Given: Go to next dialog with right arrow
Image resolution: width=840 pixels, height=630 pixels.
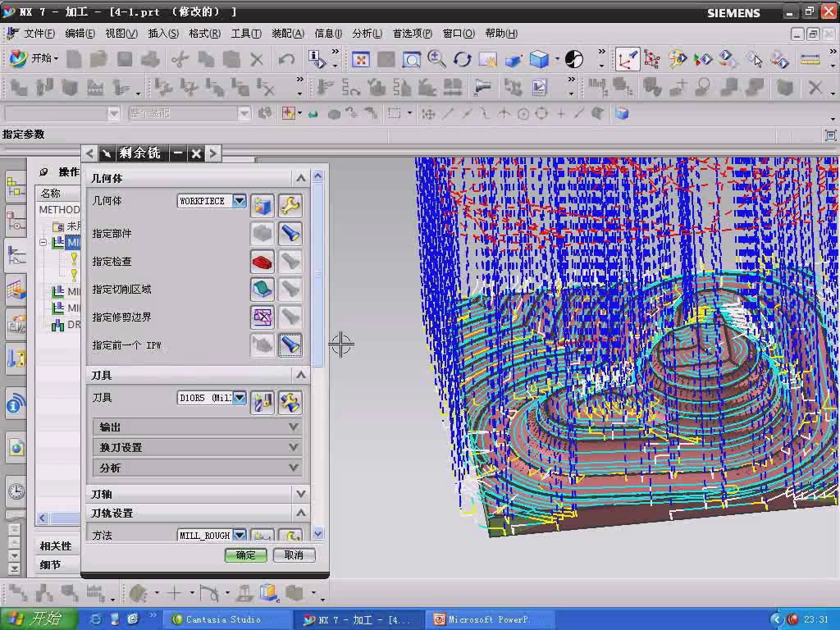Looking at the screenshot, I should (213, 153).
